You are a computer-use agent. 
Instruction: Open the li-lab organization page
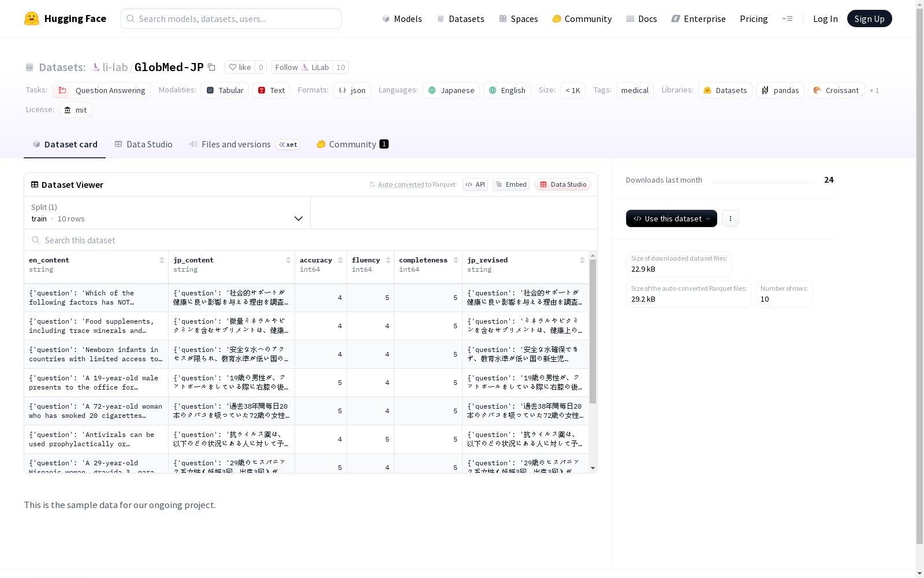115,67
